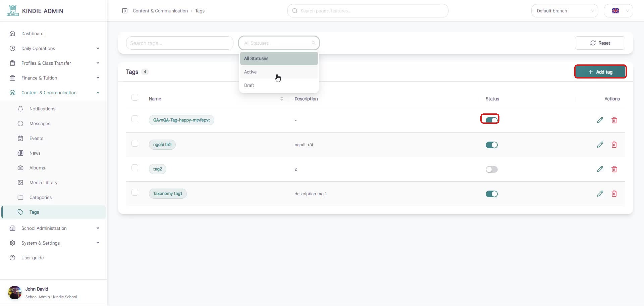Edit the Taxonomy tag1 row

(600, 194)
